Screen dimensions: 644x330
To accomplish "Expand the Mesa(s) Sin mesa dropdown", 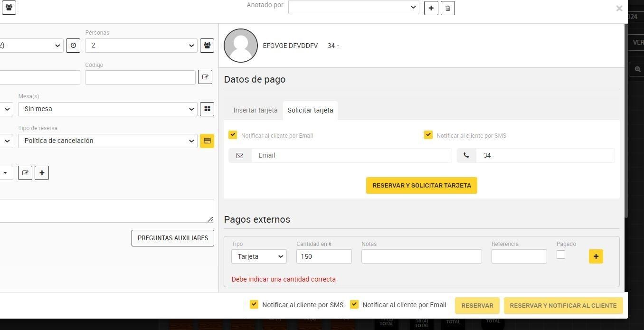I will coord(108,109).
